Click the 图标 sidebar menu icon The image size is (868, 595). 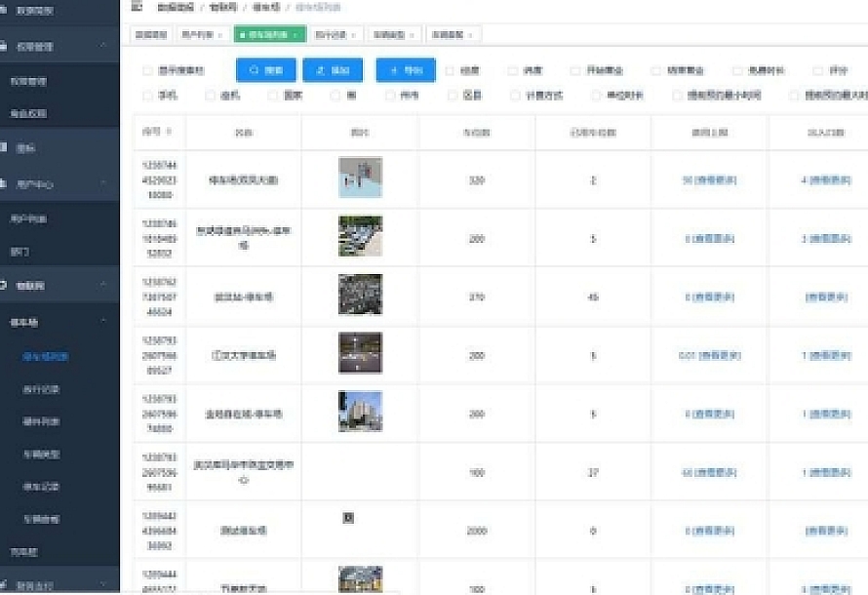click(6, 147)
